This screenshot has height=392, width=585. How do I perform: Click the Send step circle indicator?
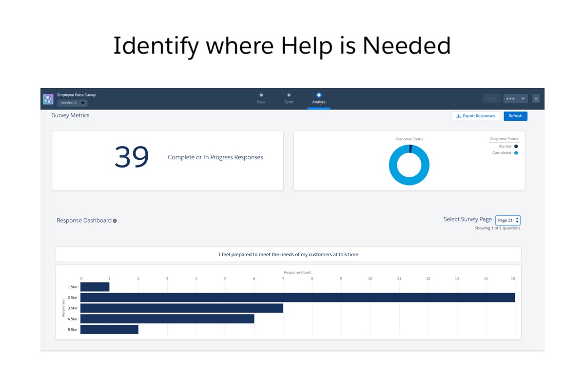289,95
